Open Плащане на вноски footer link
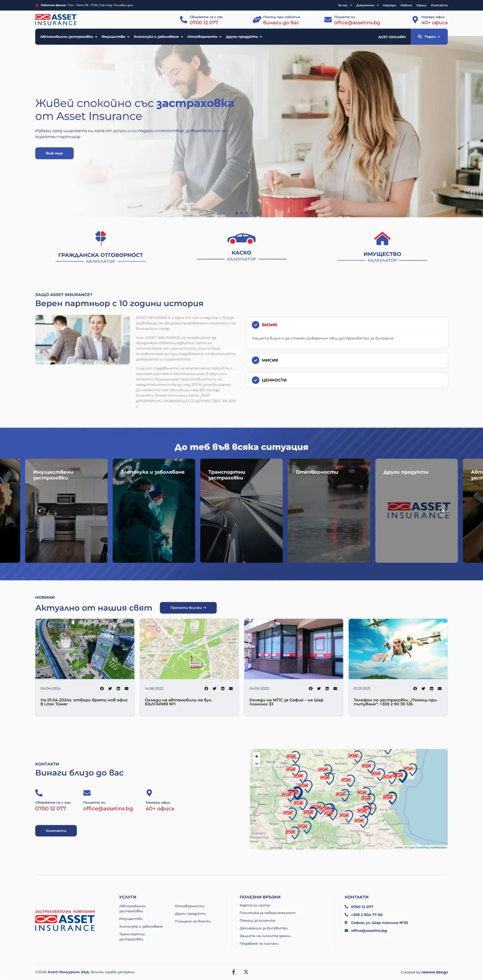Image resolution: width=483 pixels, height=980 pixels. [193, 921]
